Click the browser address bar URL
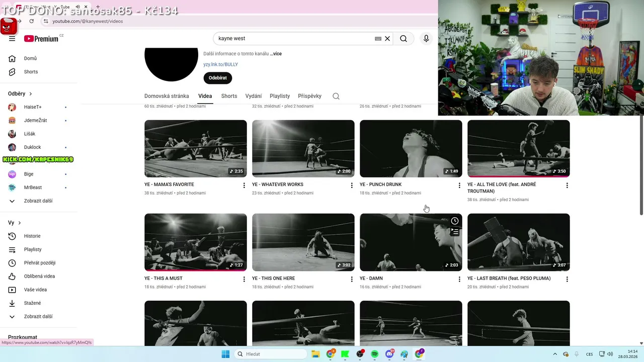This screenshot has height=362, width=644. (88, 21)
